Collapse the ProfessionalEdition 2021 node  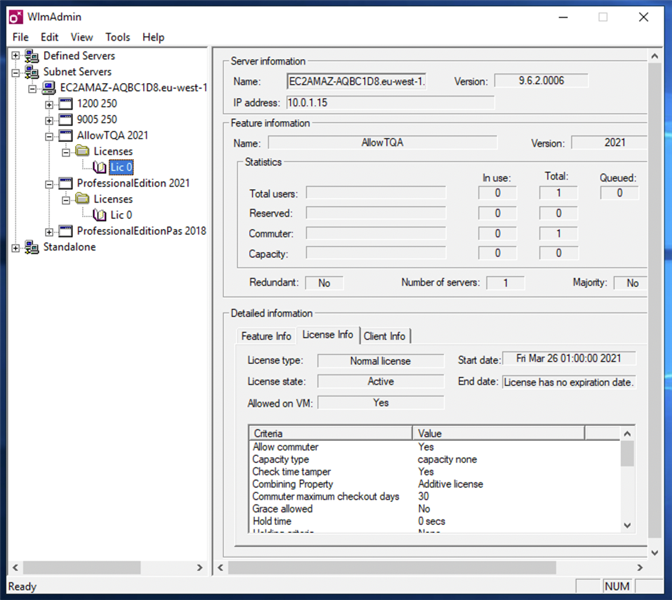pyautogui.click(x=49, y=184)
